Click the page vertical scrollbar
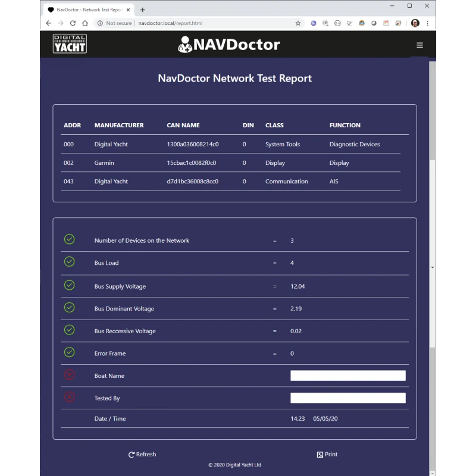476x476 pixels. [x=433, y=178]
